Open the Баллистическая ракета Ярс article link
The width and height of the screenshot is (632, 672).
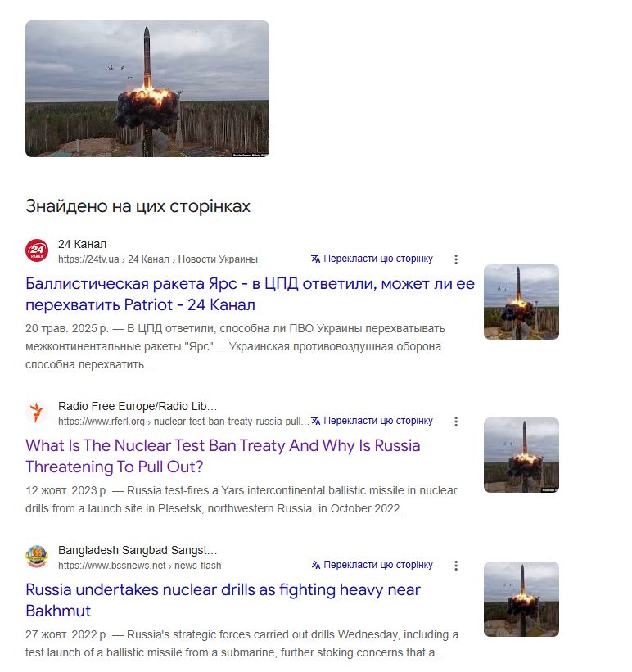250,294
